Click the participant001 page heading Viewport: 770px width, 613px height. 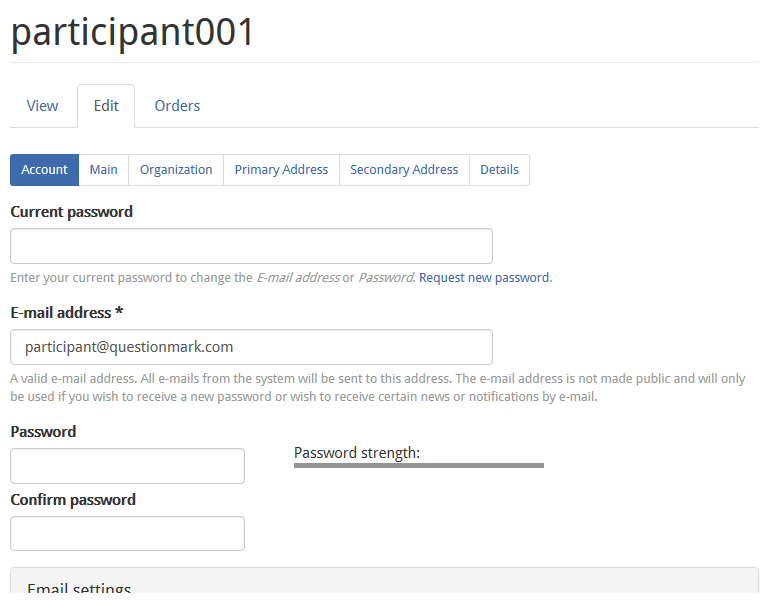click(x=133, y=32)
